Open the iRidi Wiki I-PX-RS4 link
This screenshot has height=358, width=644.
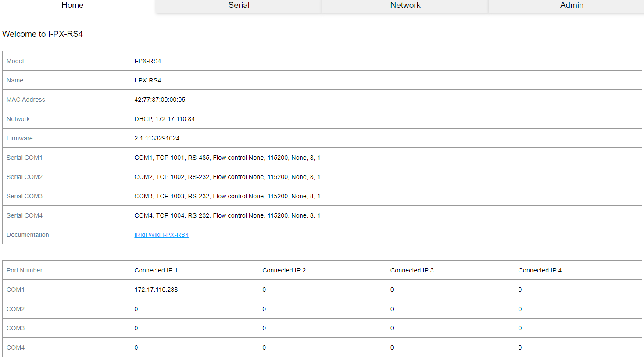coord(161,235)
